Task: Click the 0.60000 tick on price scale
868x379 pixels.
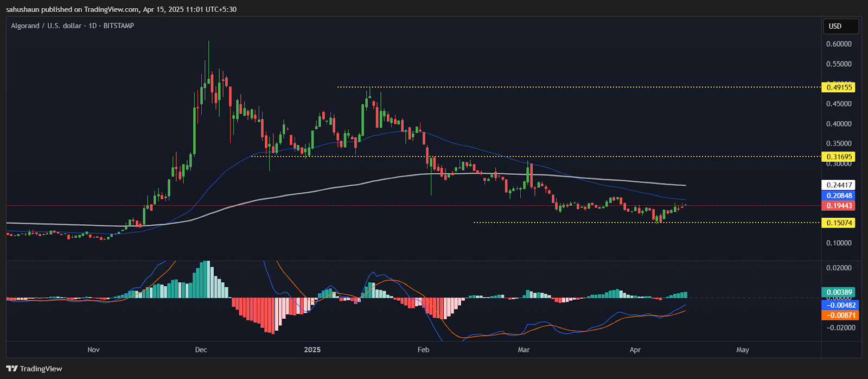Action: point(839,44)
